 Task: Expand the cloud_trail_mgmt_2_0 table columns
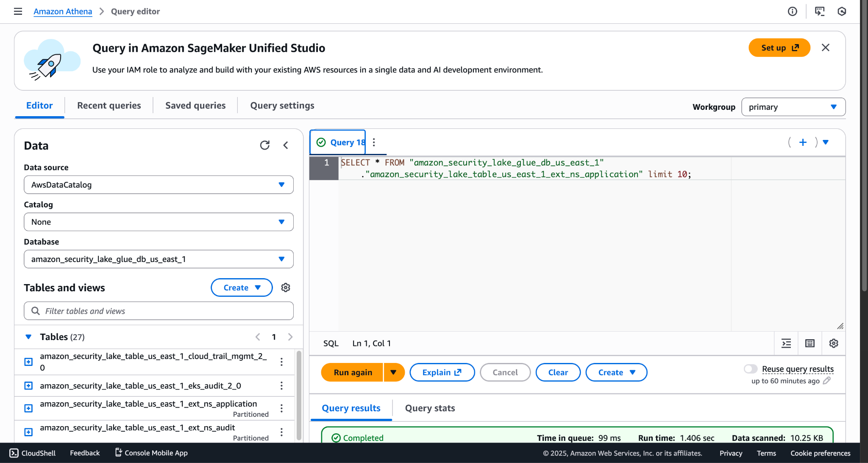click(x=28, y=362)
